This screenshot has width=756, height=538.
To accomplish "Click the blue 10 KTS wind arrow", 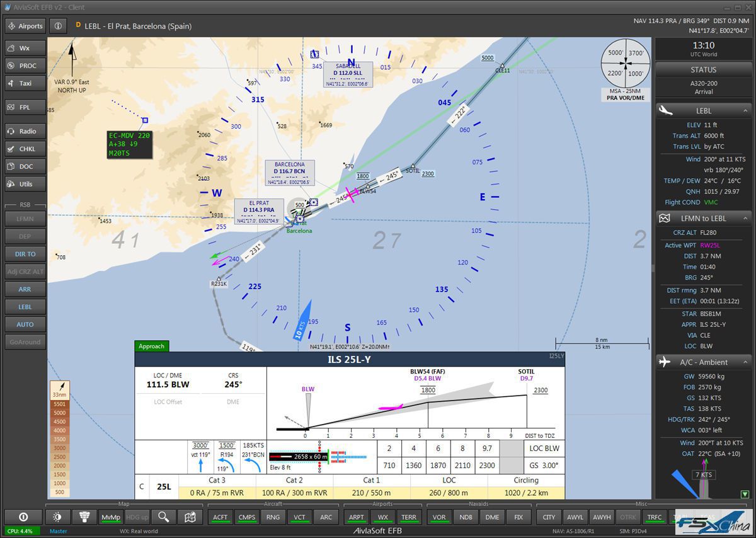I will click(304, 321).
